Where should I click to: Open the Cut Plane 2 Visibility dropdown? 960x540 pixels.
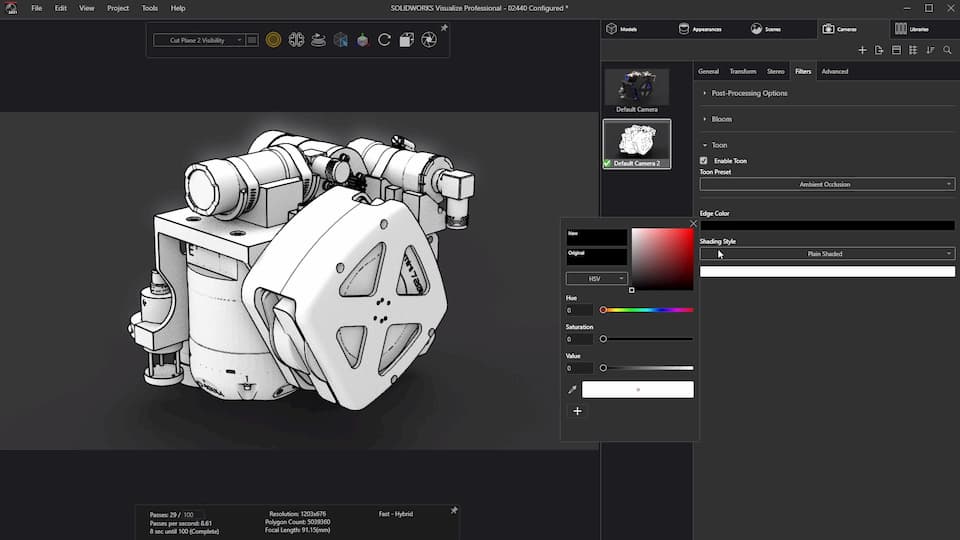199,40
